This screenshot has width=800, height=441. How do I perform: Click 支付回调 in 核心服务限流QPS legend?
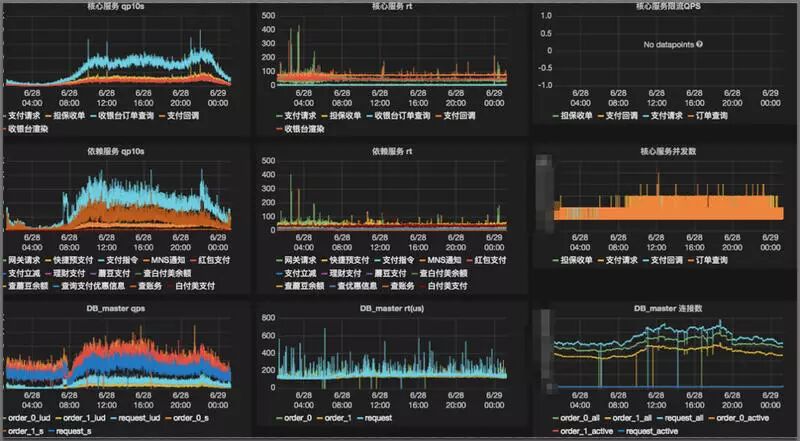621,116
